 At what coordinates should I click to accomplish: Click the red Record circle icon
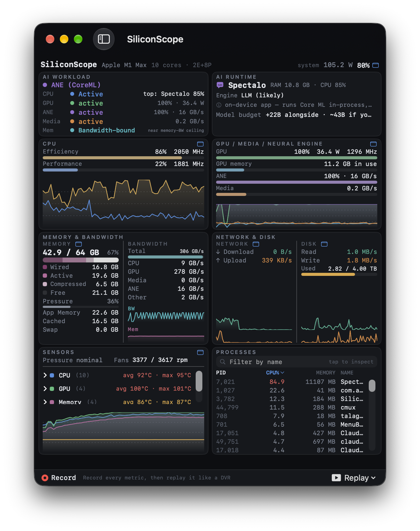45,478
